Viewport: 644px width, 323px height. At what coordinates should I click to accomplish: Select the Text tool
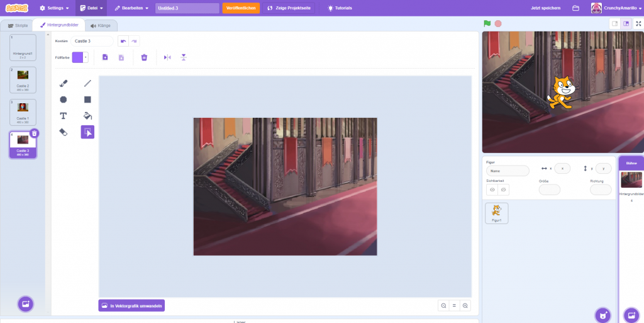pos(64,116)
